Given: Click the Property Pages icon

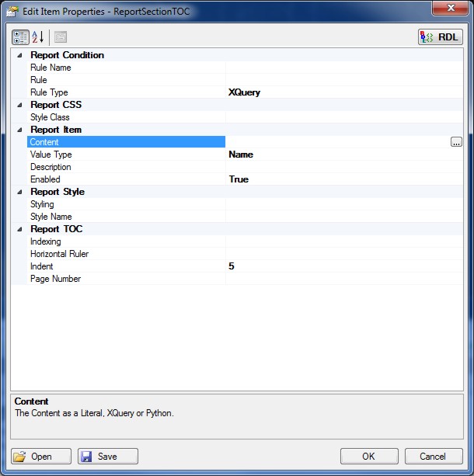Looking at the screenshot, I should coord(61,37).
